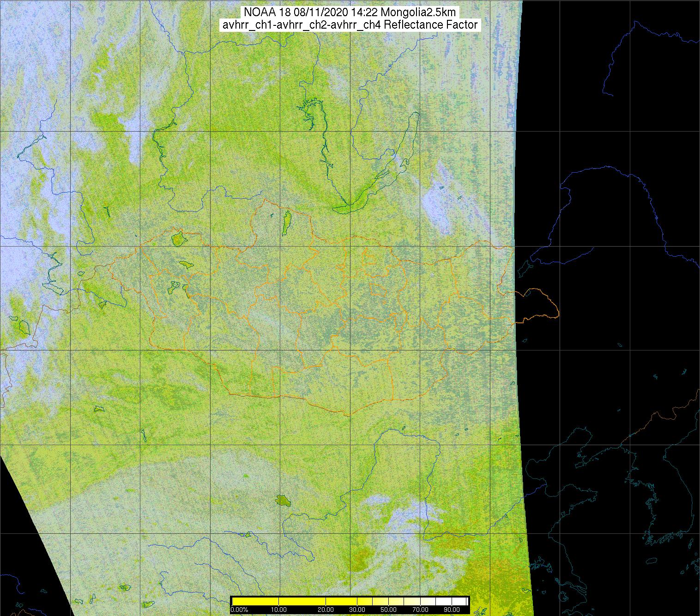Click the "avhrr_ch1-avhrr_ch2-avhrr_ch4 Reflectance Factor" caption

click(350, 25)
